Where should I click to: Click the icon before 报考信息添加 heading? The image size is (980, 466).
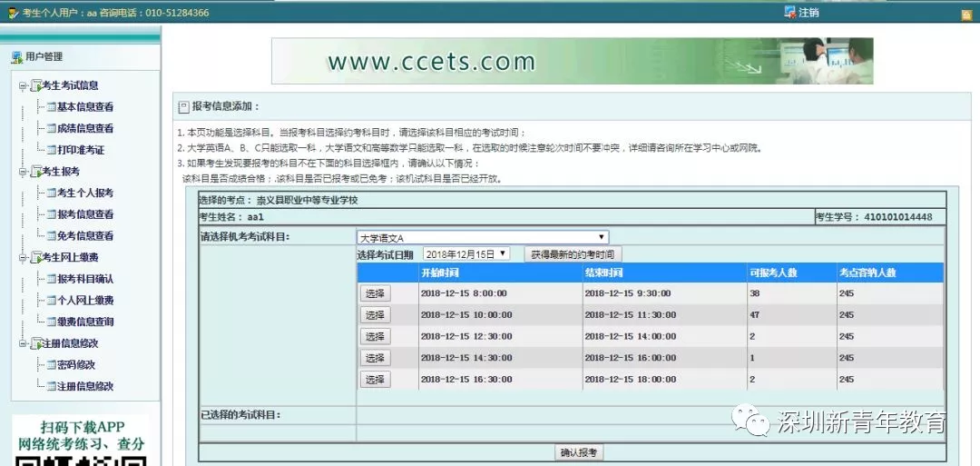click(183, 107)
